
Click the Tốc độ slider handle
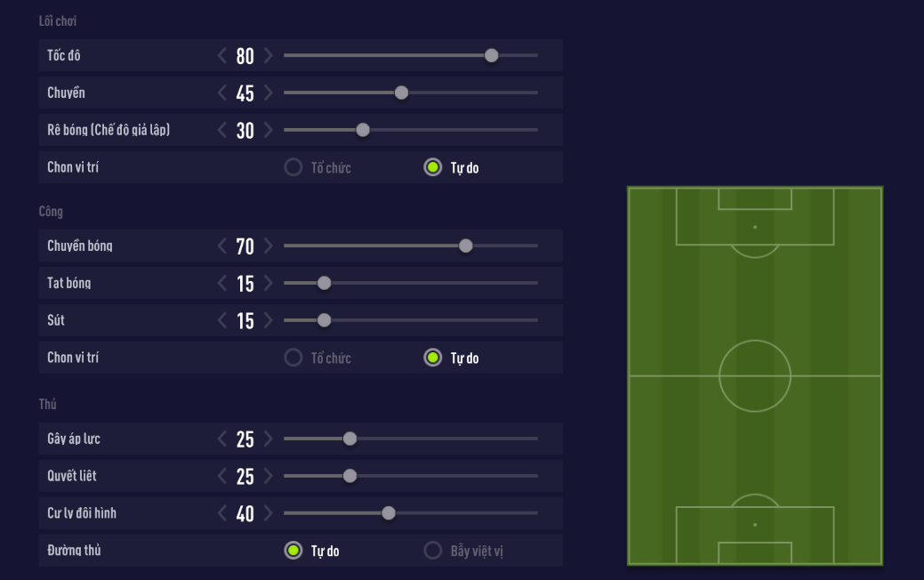point(492,55)
